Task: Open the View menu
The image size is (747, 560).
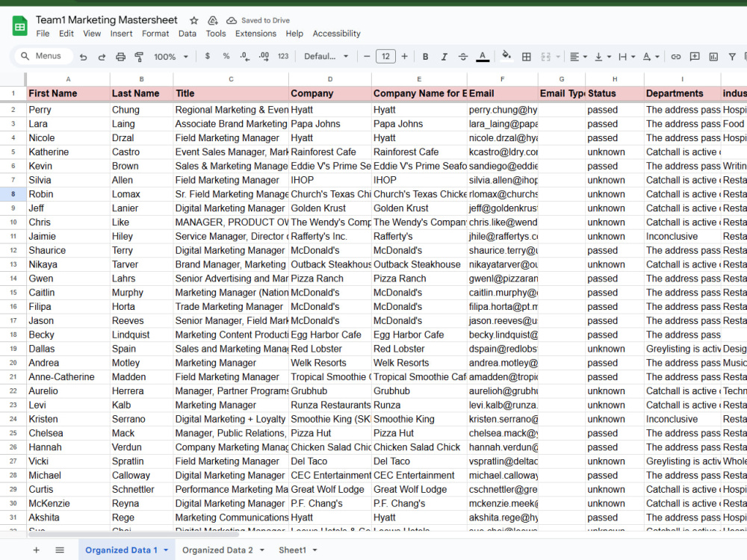Action: click(x=92, y=34)
